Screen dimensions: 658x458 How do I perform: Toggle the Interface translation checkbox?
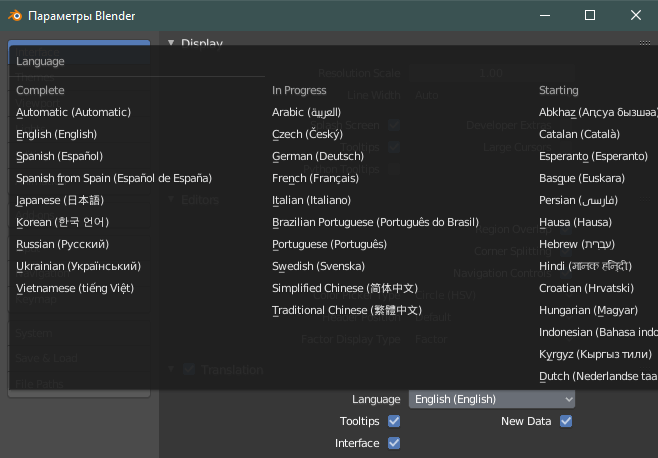(x=394, y=443)
